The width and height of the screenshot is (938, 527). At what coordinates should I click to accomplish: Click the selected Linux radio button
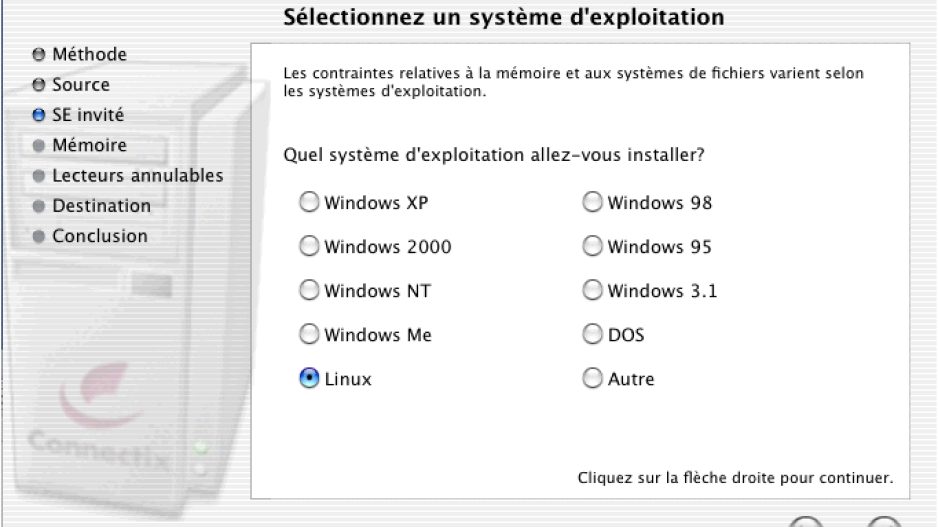309,378
